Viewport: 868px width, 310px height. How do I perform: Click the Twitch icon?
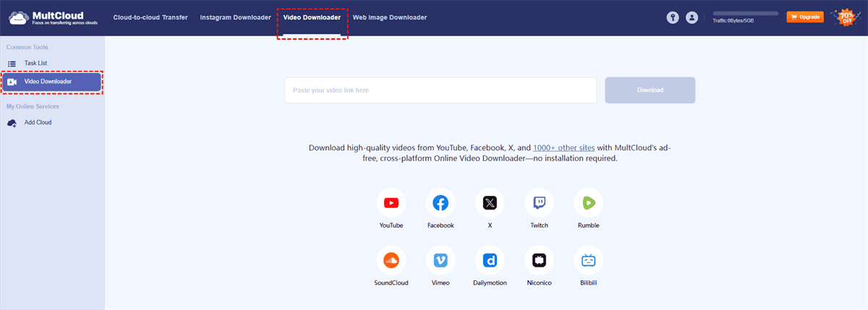[539, 204]
